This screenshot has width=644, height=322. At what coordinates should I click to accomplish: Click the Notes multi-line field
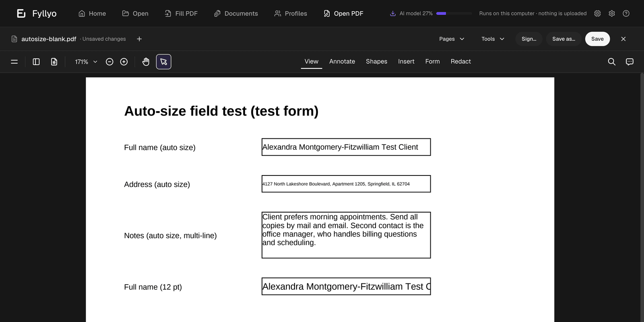[x=346, y=235]
